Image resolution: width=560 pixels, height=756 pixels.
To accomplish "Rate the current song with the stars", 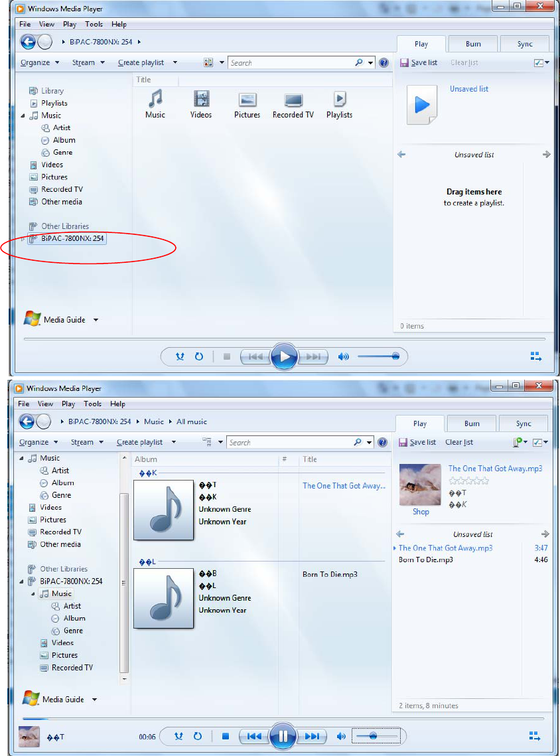I will (x=468, y=481).
